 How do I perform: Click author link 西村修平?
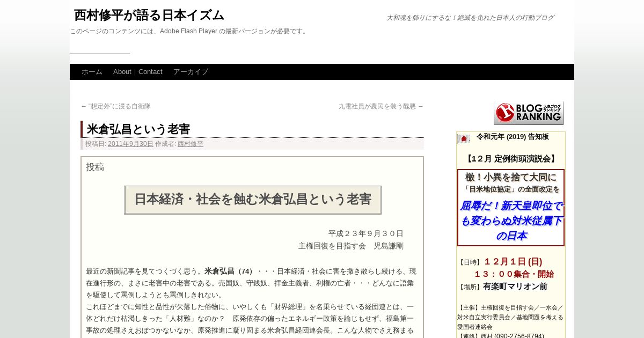(x=191, y=144)
